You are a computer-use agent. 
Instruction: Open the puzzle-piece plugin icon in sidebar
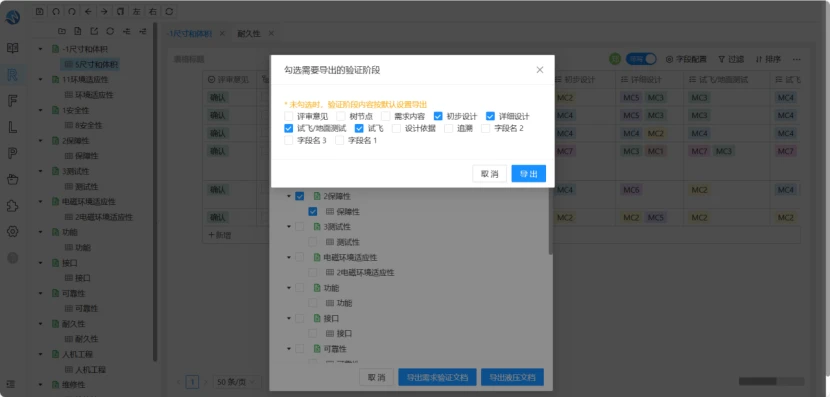13,206
